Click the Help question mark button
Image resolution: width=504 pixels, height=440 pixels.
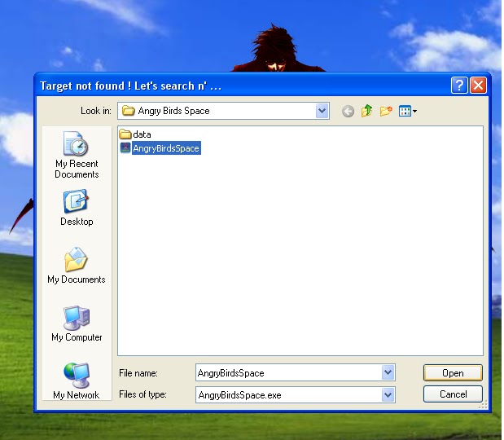coord(459,86)
